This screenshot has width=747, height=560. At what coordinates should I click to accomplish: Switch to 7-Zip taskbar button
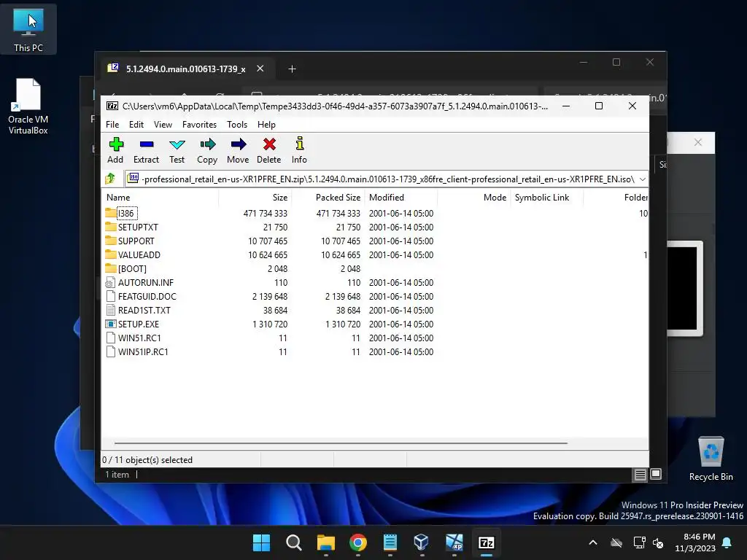point(487,542)
